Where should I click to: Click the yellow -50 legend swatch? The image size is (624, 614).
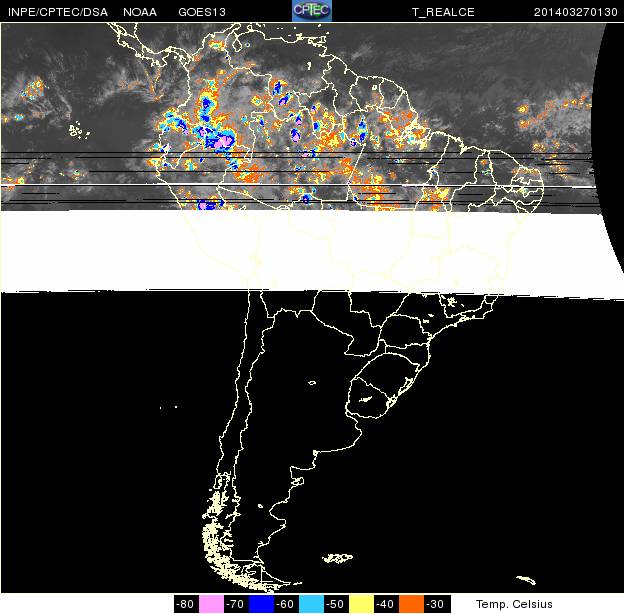tap(361, 604)
